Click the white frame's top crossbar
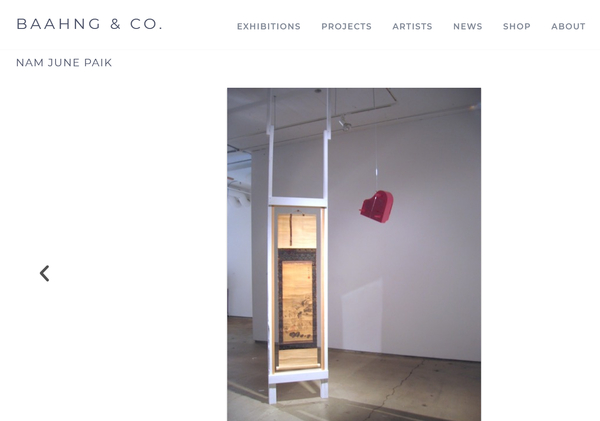 pyautogui.click(x=298, y=202)
